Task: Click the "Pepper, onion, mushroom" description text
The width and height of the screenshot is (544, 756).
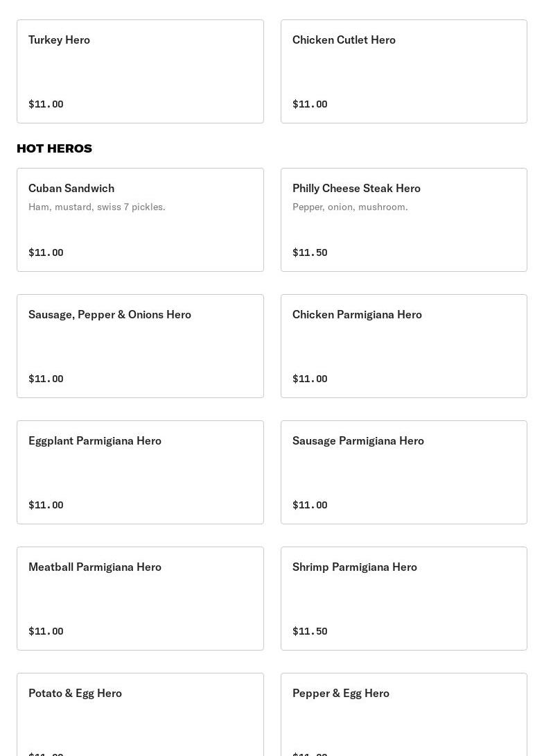Action: 350,207
